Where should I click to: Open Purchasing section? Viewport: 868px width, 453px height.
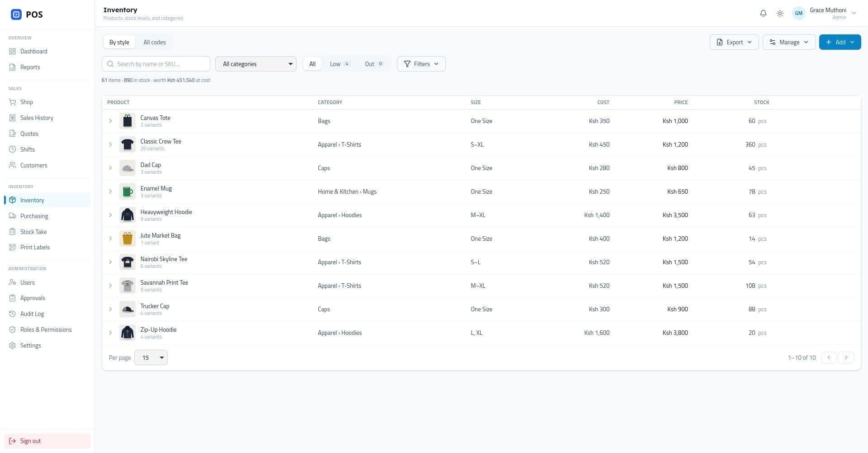pos(47,216)
